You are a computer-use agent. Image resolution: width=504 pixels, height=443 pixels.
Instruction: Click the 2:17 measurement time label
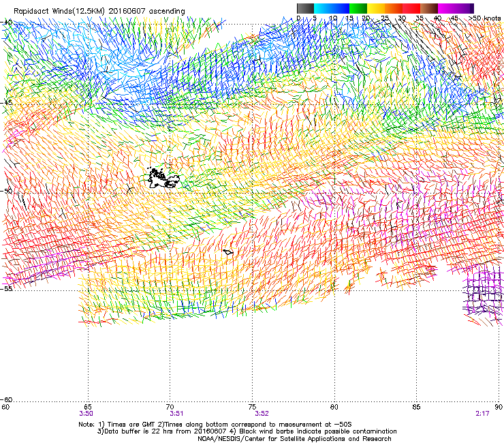(482, 414)
